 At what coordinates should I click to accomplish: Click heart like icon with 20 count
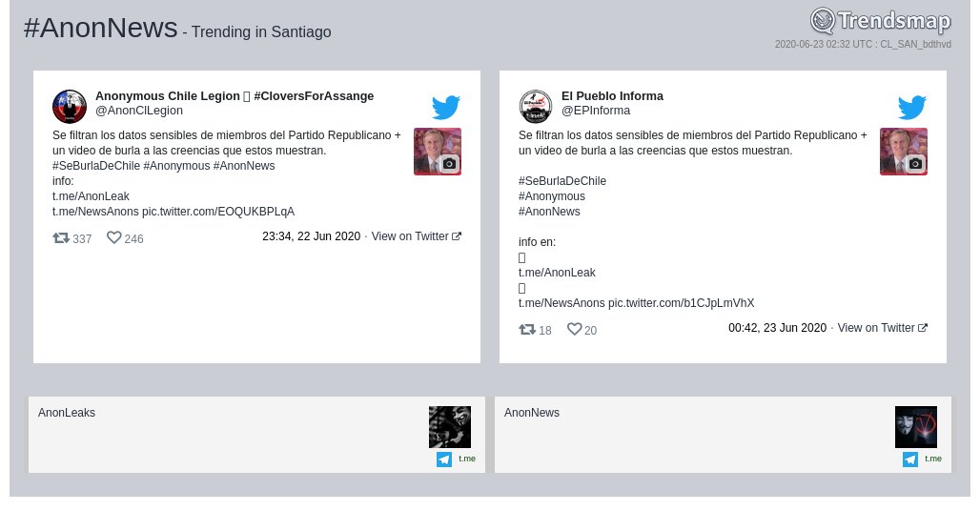[x=575, y=329]
